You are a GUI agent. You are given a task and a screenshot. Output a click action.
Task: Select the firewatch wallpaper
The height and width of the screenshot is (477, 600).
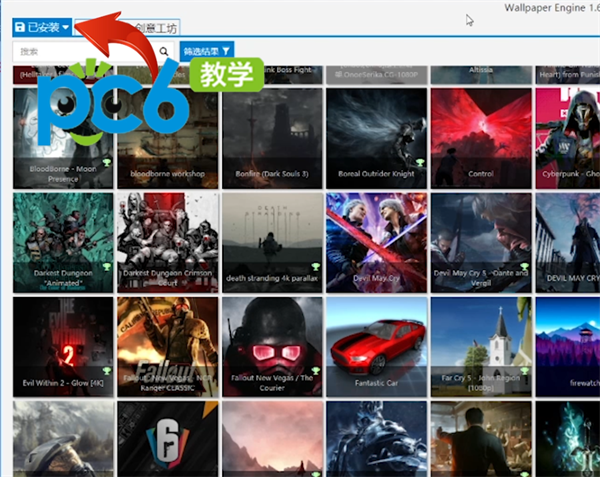(x=568, y=347)
